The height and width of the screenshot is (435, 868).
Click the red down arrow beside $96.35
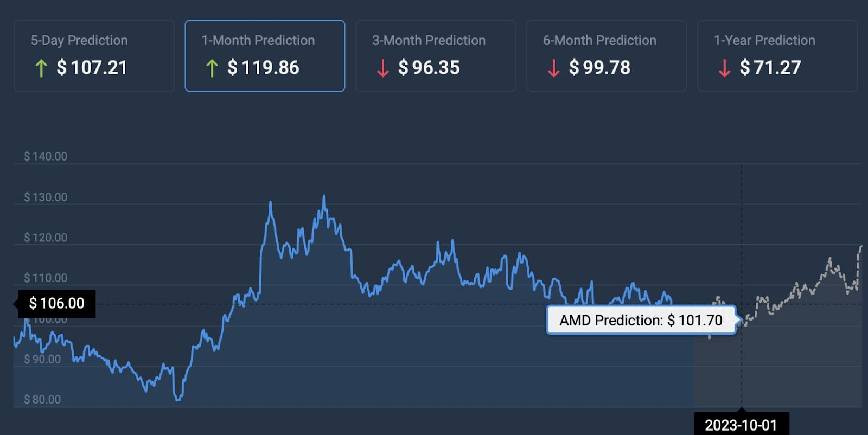pyautogui.click(x=383, y=68)
